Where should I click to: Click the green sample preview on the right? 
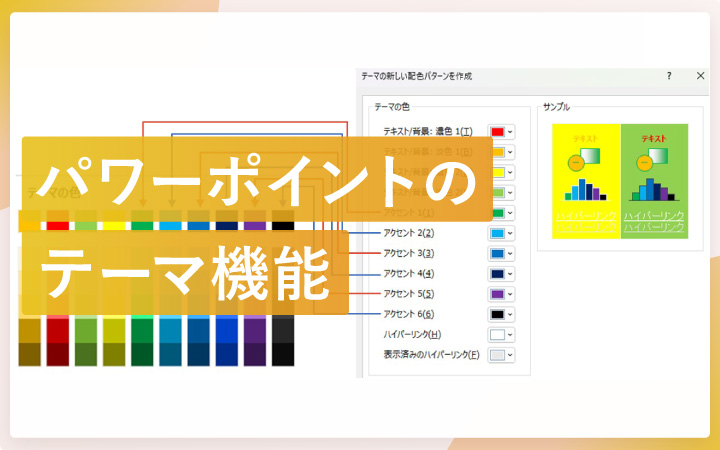point(654,181)
